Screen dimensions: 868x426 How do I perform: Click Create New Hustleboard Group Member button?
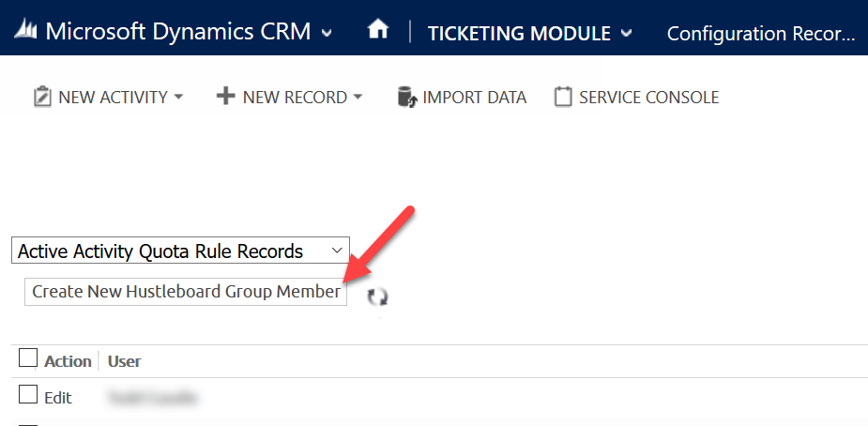pyautogui.click(x=186, y=292)
